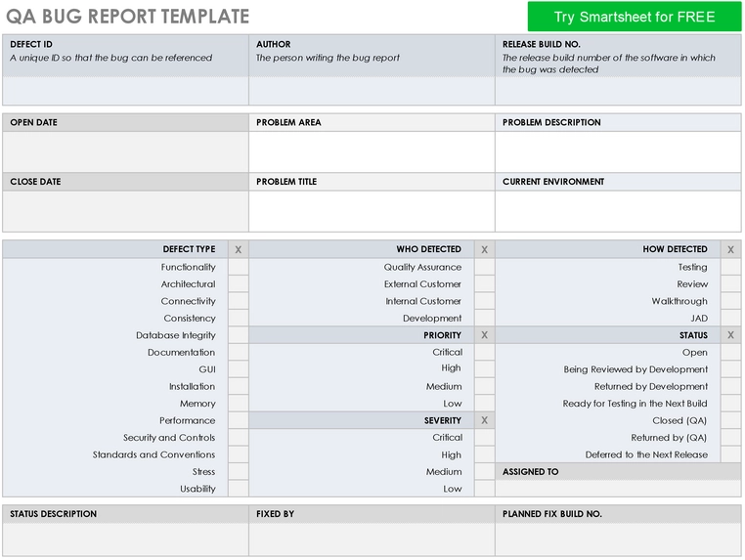This screenshot has width=745, height=560.
Task: Mark Internal Customer as who detected
Action: [484, 301]
